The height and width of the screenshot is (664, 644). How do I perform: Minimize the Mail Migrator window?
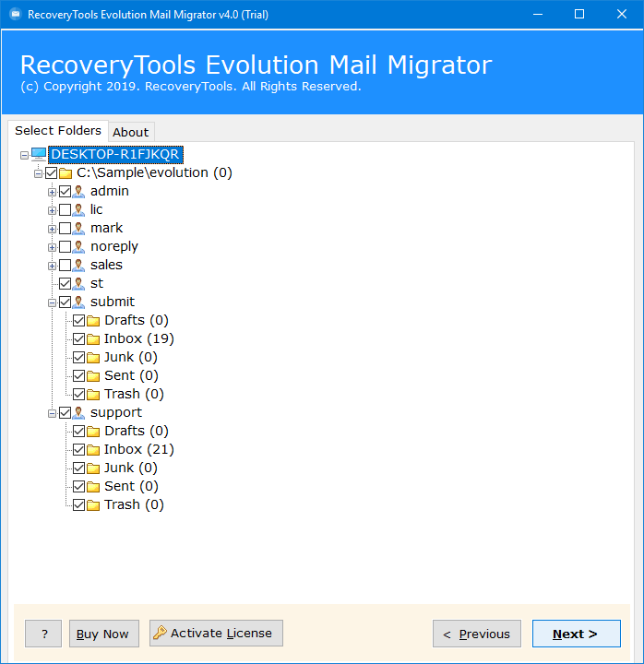538,15
